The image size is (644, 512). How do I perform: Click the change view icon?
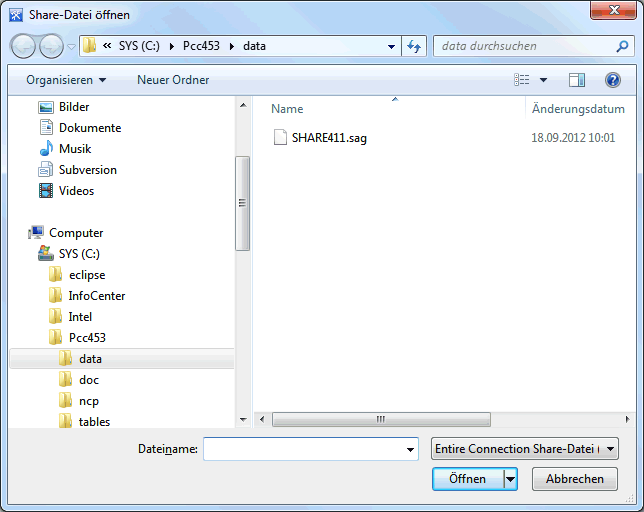522,80
